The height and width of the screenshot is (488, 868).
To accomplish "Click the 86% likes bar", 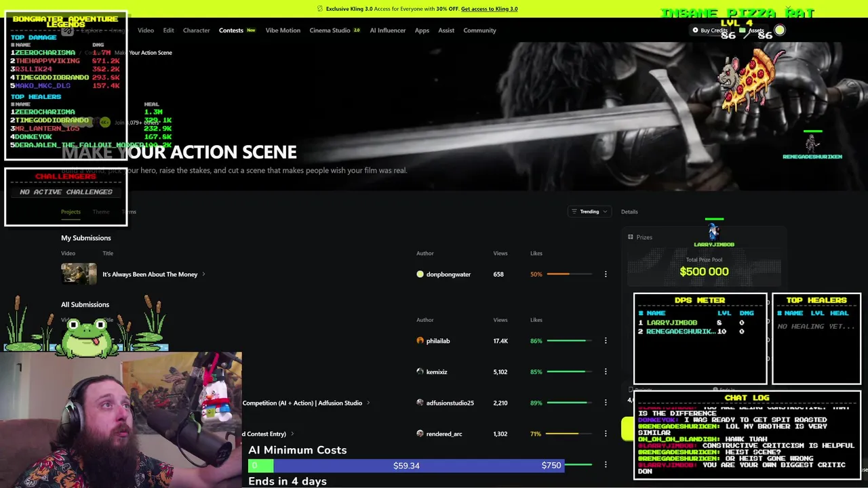I will pyautogui.click(x=568, y=341).
